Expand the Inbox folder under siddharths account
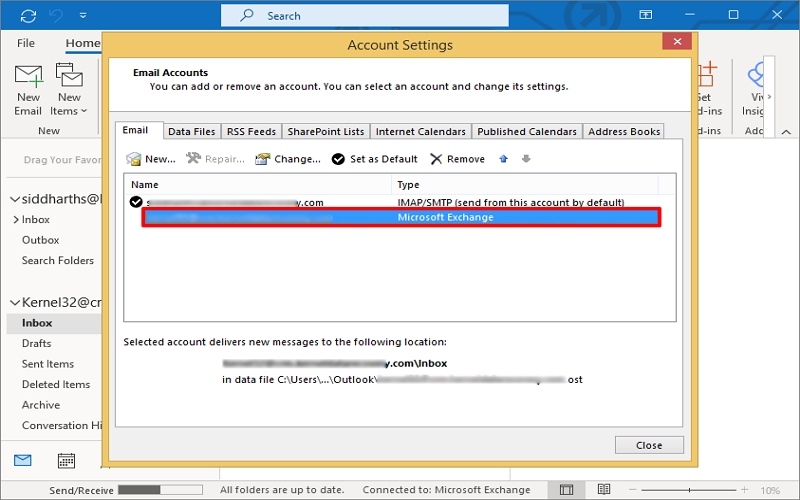Screen dimensions: 800x500 [x=16, y=219]
